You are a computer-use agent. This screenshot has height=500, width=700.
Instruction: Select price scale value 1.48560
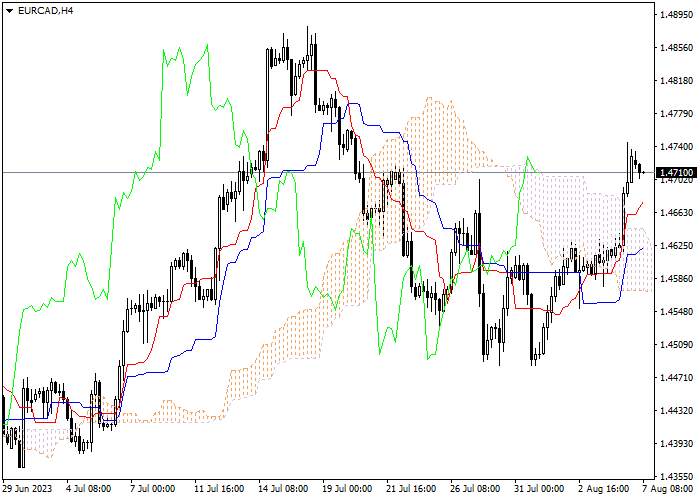coord(676,48)
